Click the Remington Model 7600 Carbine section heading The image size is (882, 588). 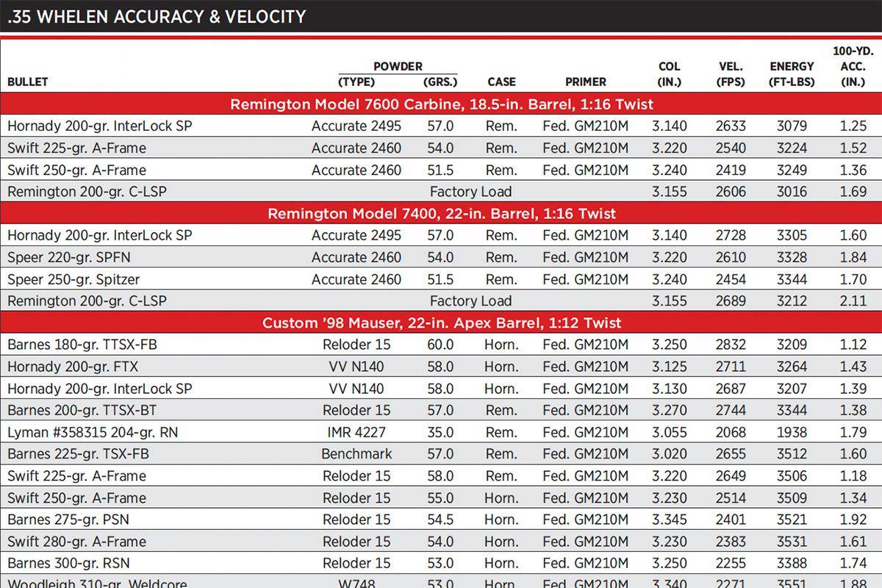(441, 104)
